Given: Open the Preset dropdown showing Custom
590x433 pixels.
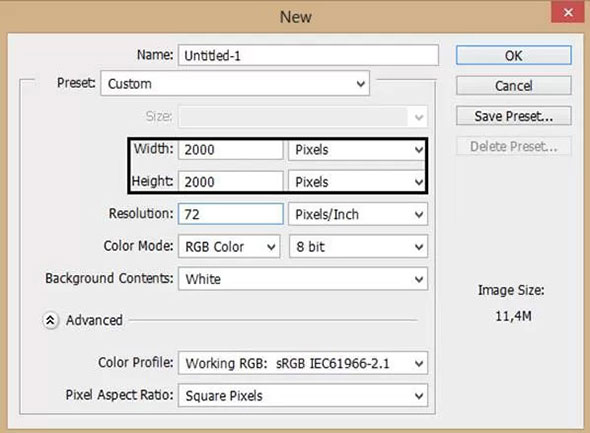Looking at the screenshot, I should point(235,84).
